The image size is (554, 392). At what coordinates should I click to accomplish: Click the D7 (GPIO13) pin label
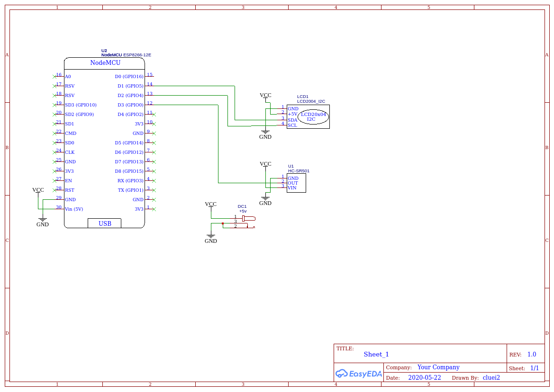click(129, 162)
